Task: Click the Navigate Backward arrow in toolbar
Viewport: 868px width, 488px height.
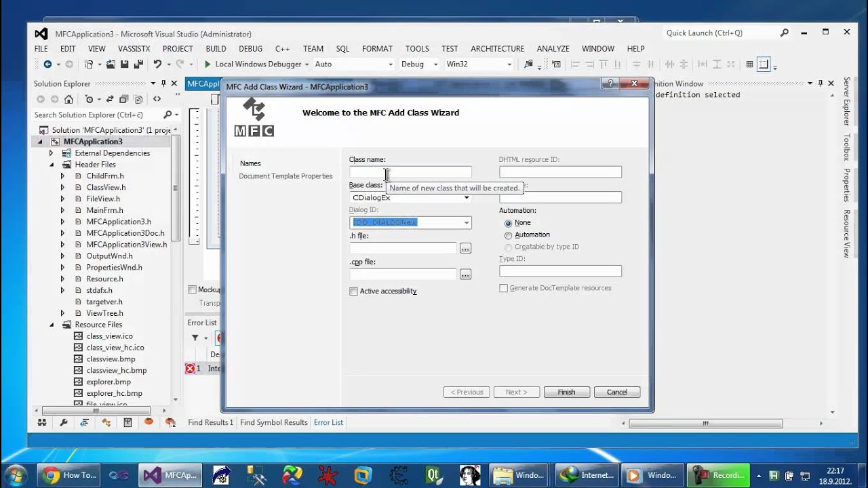Action: pyautogui.click(x=47, y=64)
